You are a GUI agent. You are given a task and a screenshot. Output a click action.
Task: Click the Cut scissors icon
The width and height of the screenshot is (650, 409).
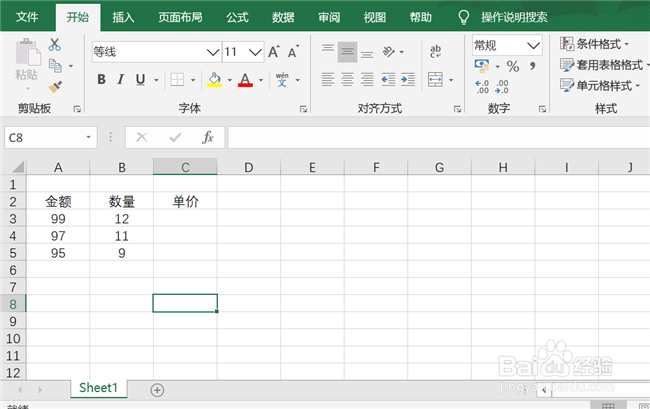54,44
